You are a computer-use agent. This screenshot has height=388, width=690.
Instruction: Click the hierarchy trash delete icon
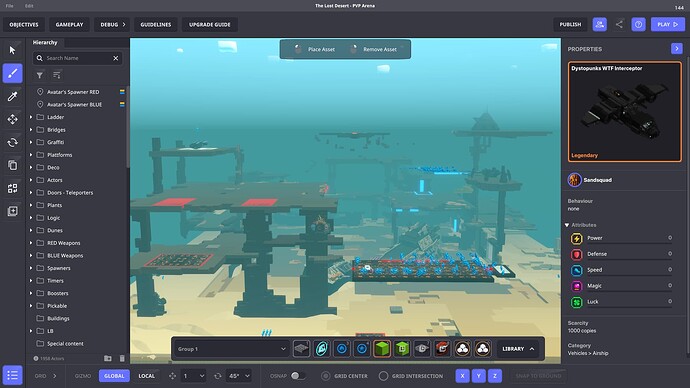[122, 358]
